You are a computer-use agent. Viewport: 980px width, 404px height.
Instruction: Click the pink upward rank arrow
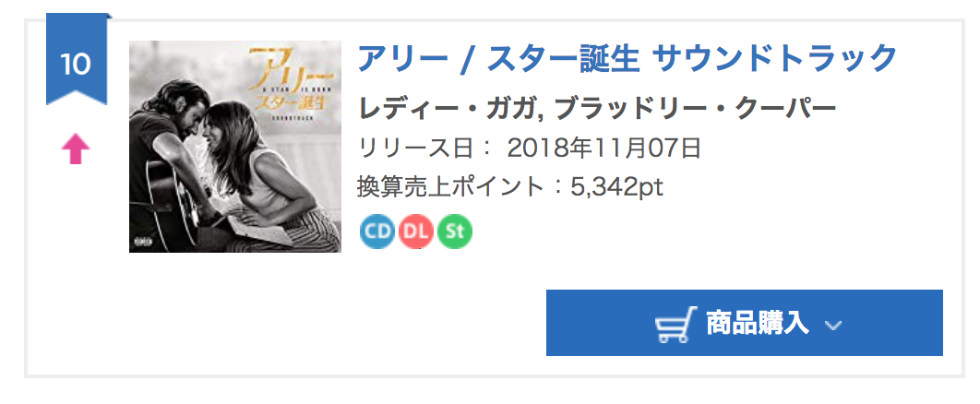(76, 149)
